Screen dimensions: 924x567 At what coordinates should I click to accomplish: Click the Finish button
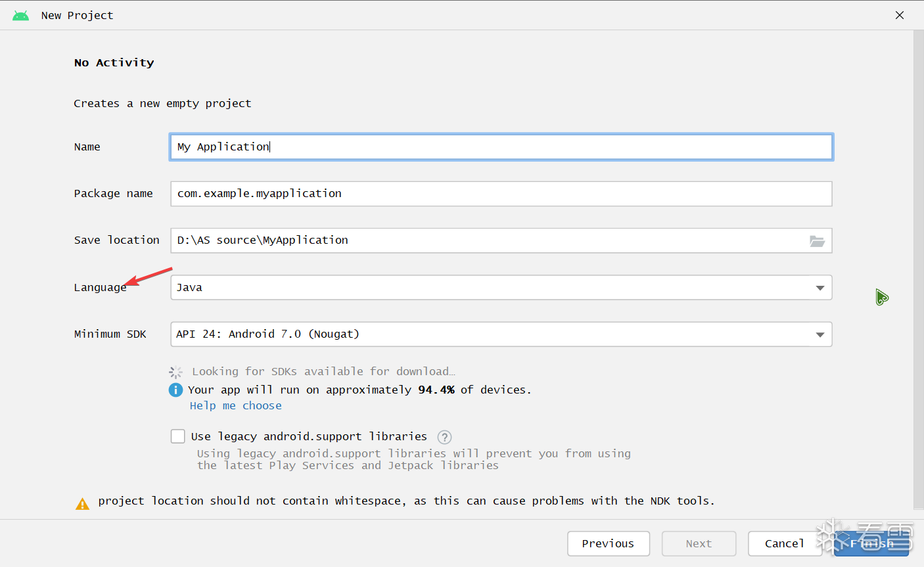(871, 543)
